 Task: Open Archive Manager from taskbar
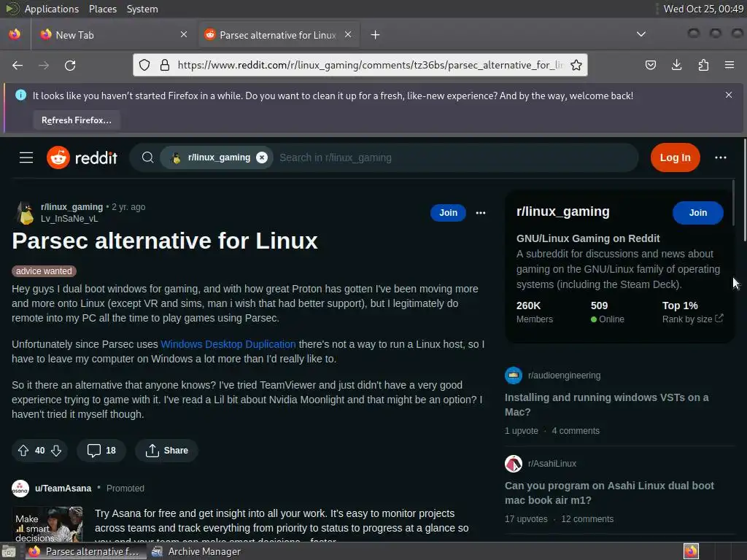tap(196, 551)
